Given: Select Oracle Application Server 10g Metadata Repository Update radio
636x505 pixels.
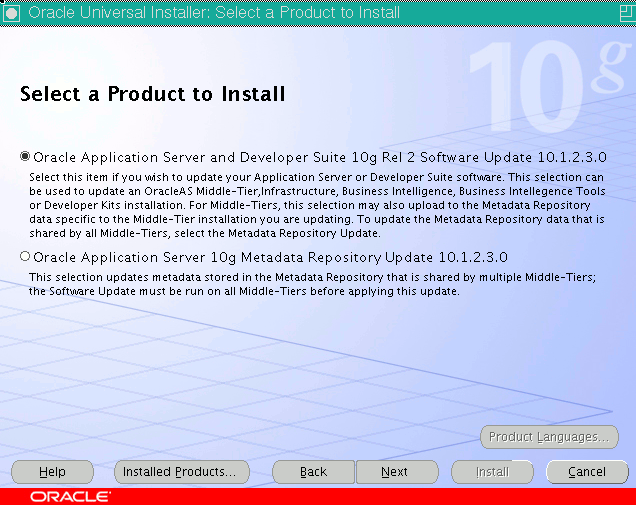Looking at the screenshot, I should [25, 256].
